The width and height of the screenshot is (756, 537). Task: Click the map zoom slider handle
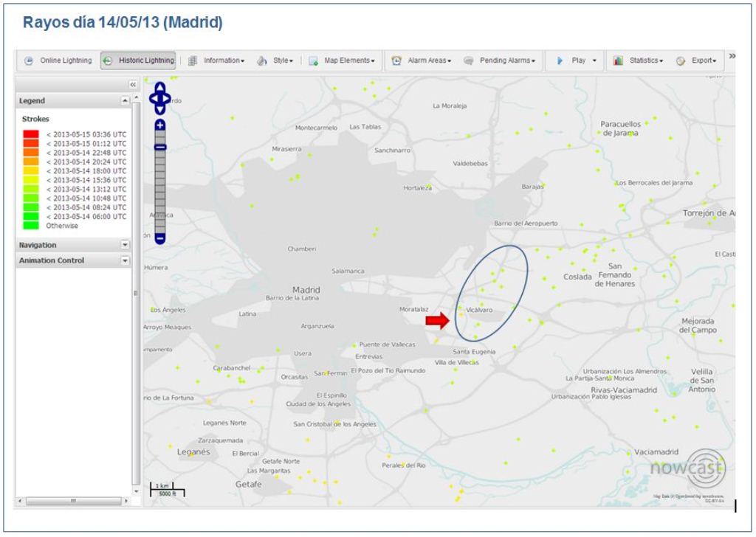pyautogui.click(x=160, y=147)
